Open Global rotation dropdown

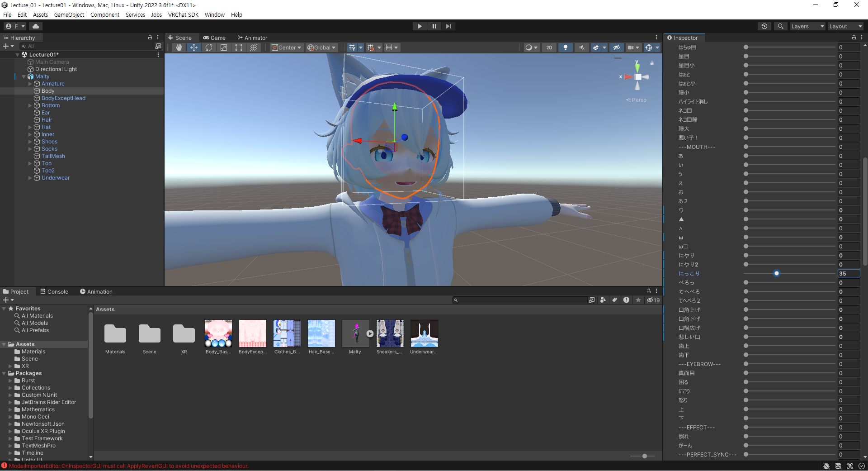click(x=322, y=48)
